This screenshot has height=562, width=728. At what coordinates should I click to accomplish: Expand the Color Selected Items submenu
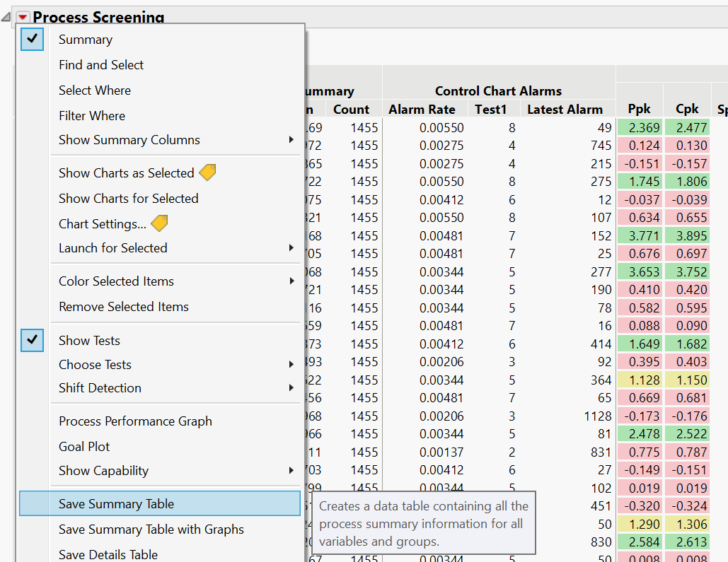pyautogui.click(x=116, y=281)
